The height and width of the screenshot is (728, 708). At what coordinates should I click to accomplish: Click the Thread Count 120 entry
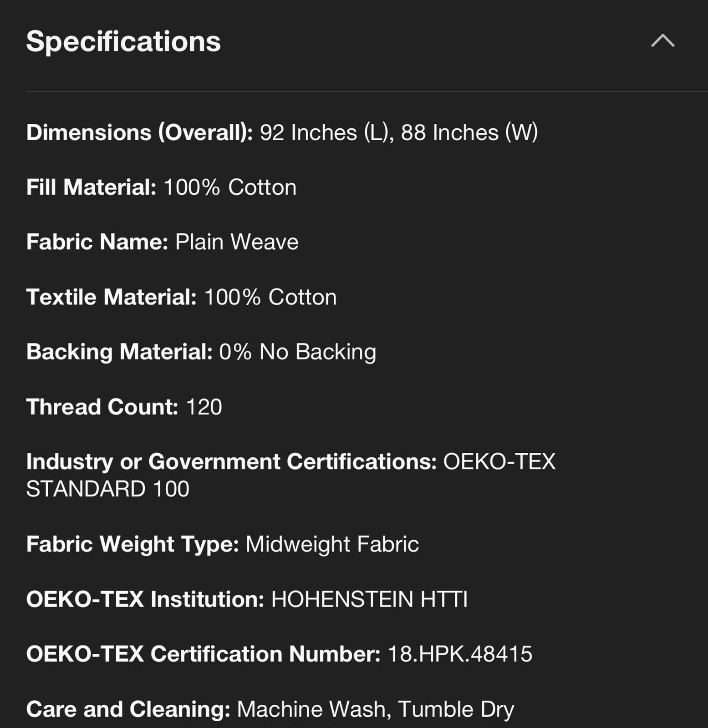point(124,407)
